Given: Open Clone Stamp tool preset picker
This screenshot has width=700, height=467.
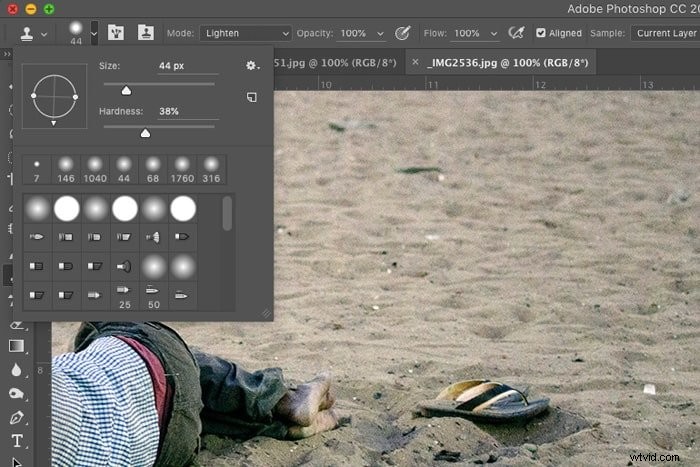Looking at the screenshot, I should pyautogui.click(x=27, y=33).
